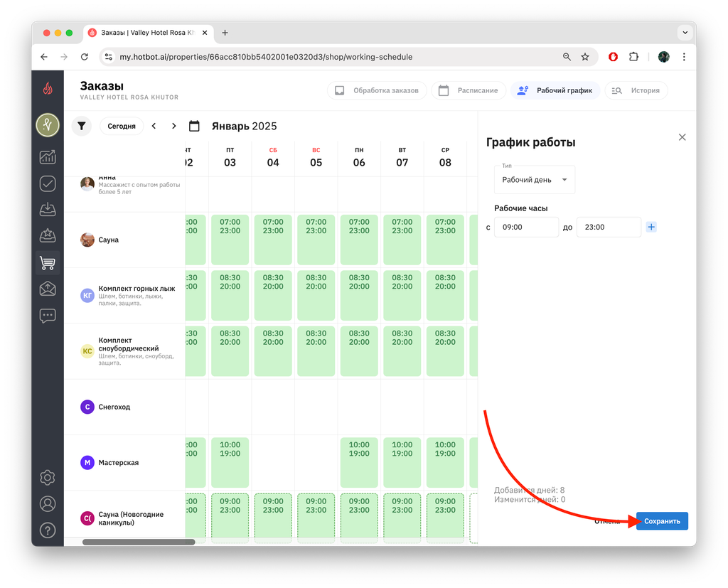Screen dimensions: 728x588
Task: Click the Комплект горных лыж row label
Action: coord(136,289)
